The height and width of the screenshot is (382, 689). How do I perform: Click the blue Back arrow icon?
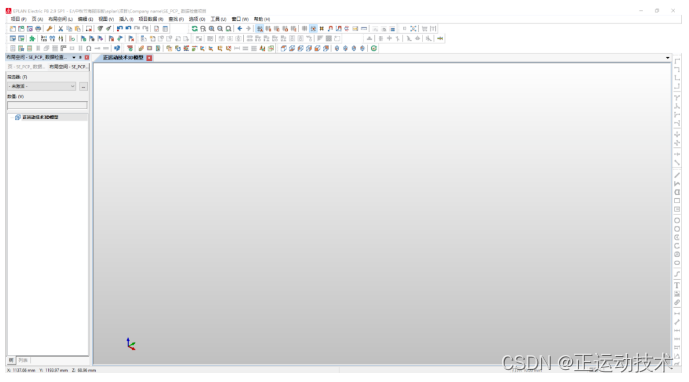pos(240,29)
